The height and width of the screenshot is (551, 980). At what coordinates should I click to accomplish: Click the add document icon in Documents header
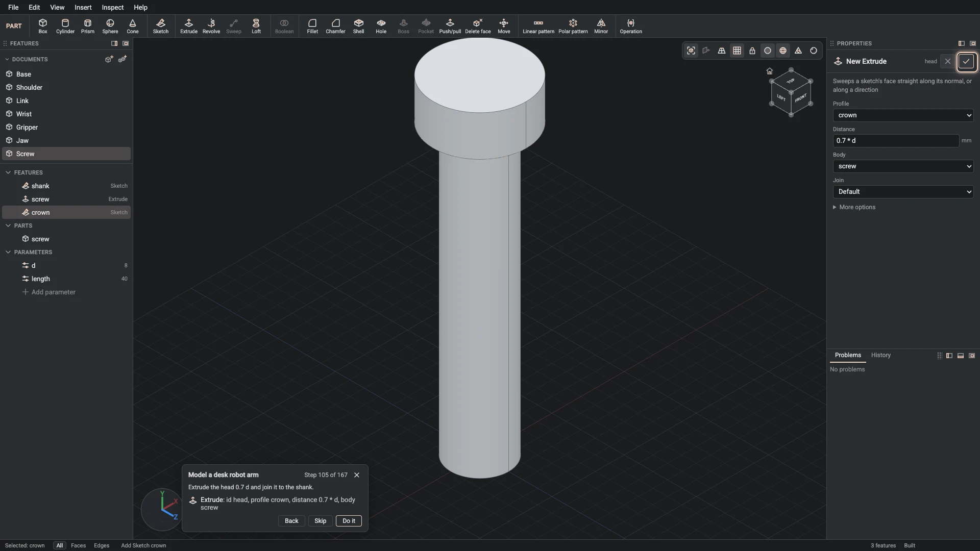click(109, 59)
